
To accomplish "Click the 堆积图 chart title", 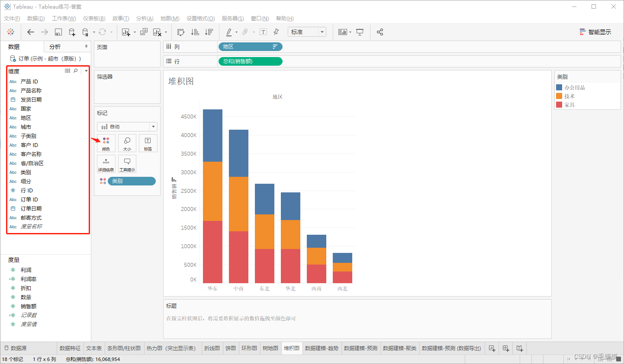I will [181, 81].
